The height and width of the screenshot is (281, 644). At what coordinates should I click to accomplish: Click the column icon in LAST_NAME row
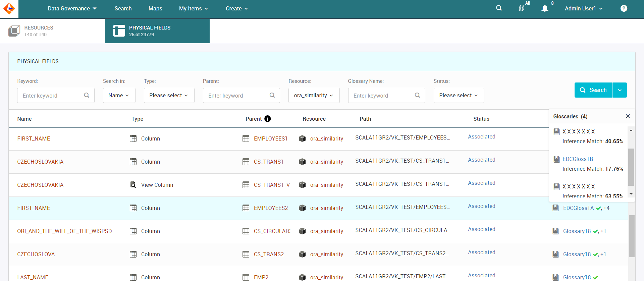click(133, 277)
